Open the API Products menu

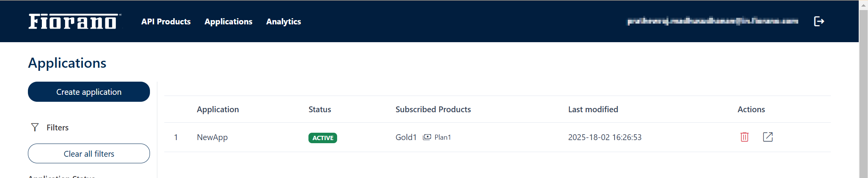[x=166, y=22]
